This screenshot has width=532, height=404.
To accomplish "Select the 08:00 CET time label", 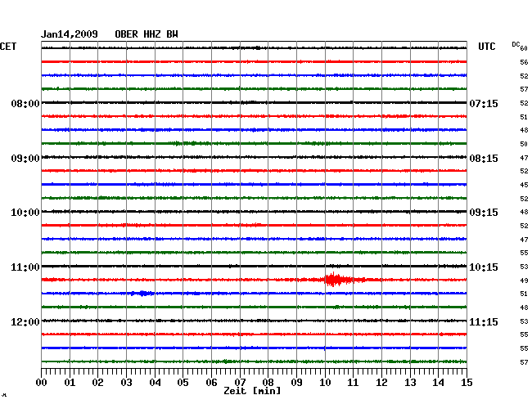I will point(25,103).
